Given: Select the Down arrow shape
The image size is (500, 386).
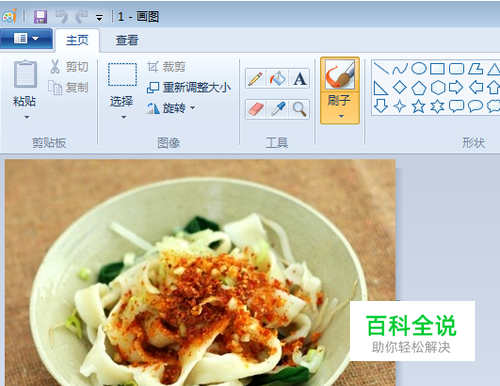Looking at the screenshot, I should [x=381, y=106].
